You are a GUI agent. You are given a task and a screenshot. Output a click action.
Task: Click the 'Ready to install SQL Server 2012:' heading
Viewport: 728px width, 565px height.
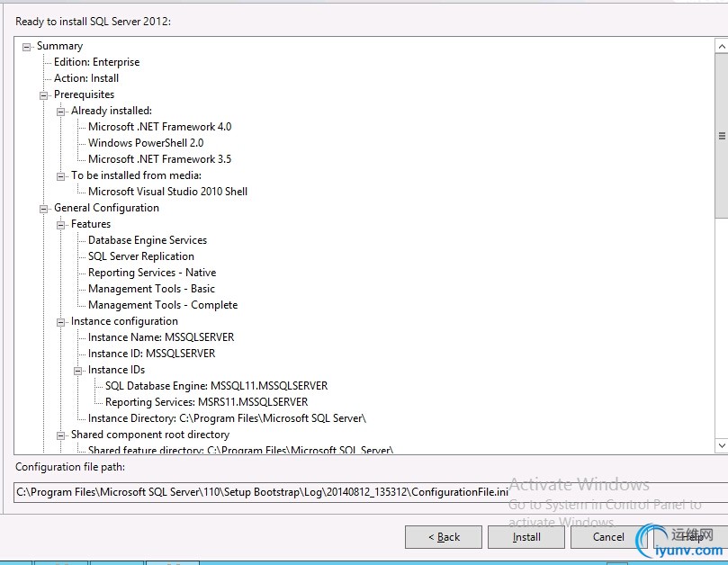93,22
